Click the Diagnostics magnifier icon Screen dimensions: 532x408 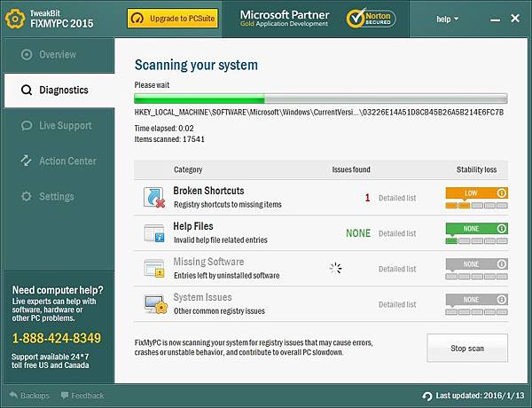point(27,90)
